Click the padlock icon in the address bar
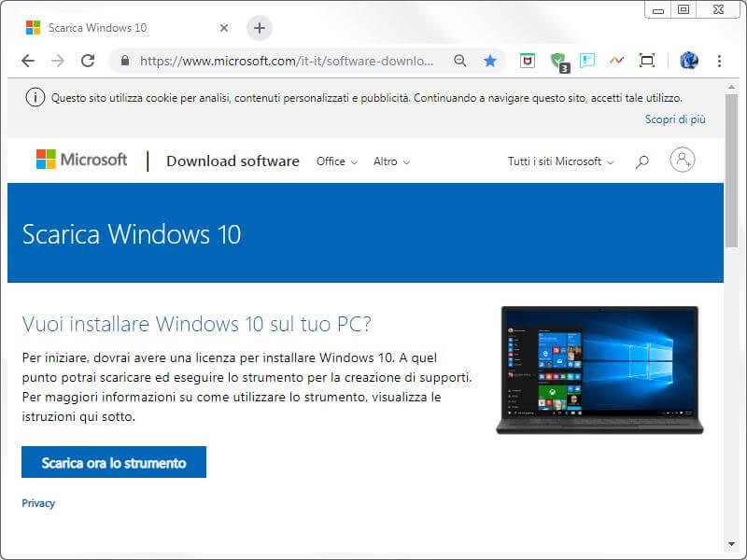Viewport: 747px width, 560px height. click(x=126, y=60)
